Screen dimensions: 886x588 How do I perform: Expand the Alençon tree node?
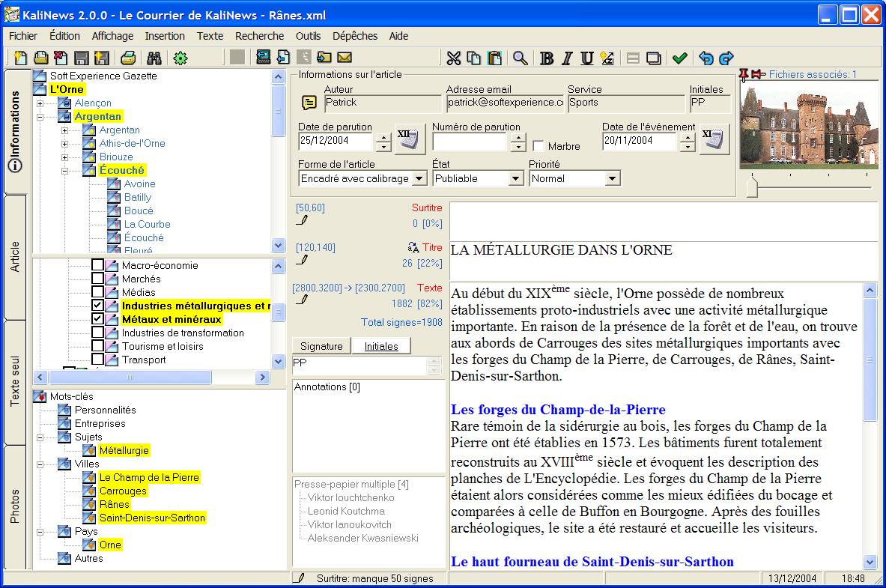coord(40,103)
